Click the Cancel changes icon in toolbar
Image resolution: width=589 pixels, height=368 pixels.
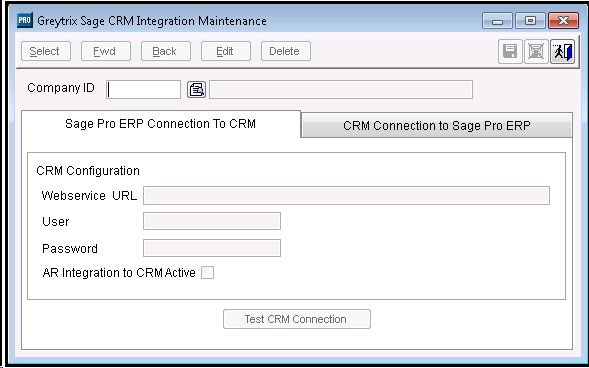click(536, 51)
